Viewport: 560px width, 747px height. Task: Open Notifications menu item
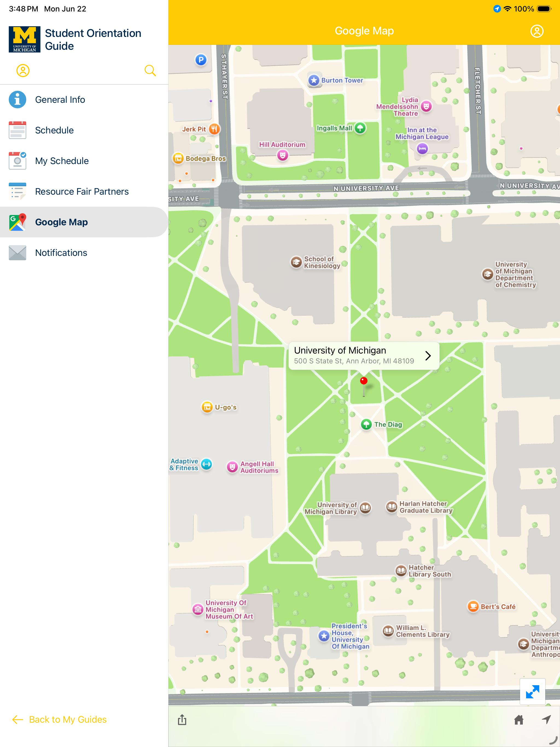84,253
